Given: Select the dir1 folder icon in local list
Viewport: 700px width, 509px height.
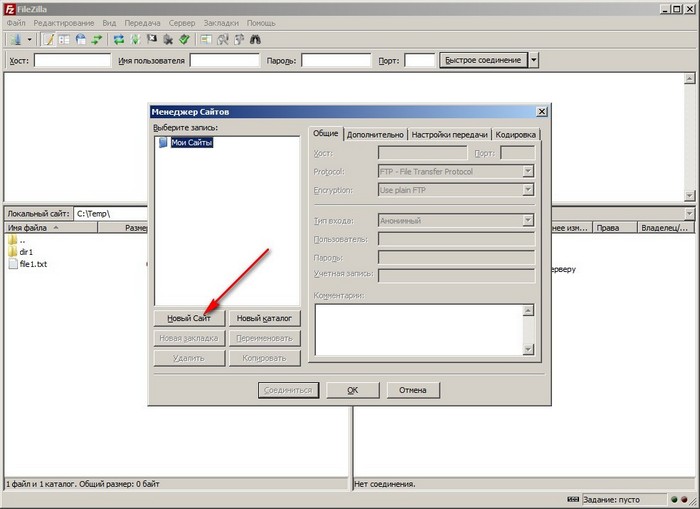Looking at the screenshot, I should tap(12, 251).
